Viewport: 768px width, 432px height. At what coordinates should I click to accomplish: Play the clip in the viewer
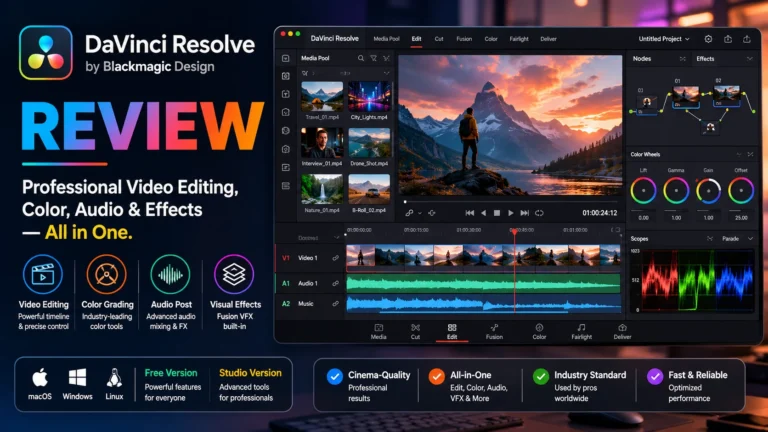[x=510, y=213]
